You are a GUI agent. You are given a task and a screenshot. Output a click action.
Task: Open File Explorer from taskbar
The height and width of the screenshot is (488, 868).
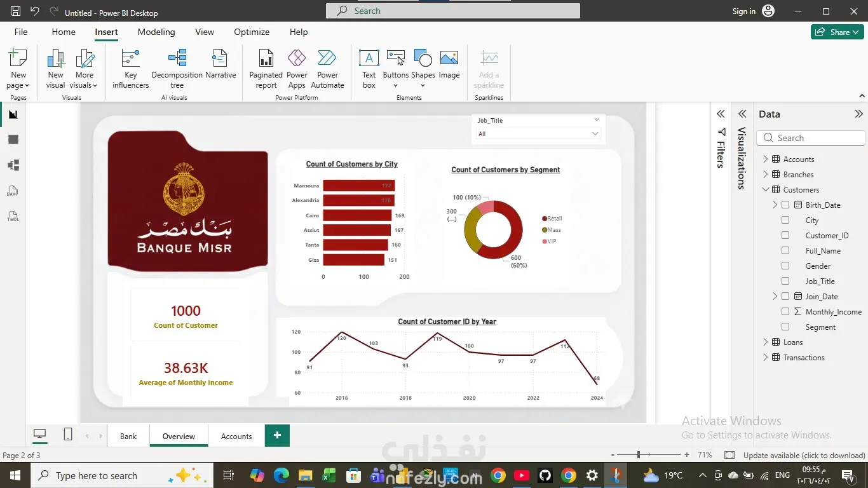[x=306, y=475]
